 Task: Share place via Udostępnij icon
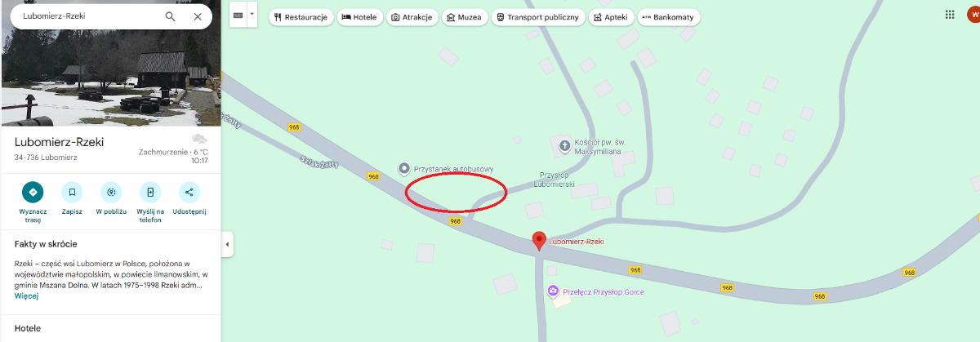189,192
